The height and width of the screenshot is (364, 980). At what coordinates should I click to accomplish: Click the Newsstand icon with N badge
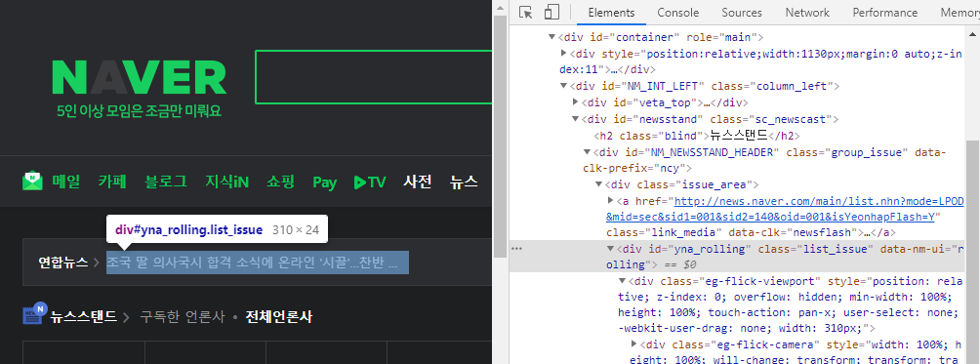click(35, 314)
